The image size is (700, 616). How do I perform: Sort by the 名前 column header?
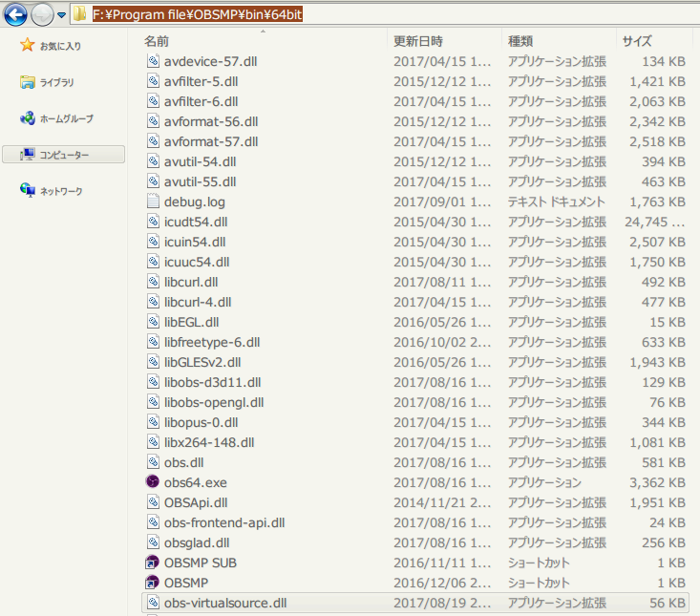coord(157,41)
